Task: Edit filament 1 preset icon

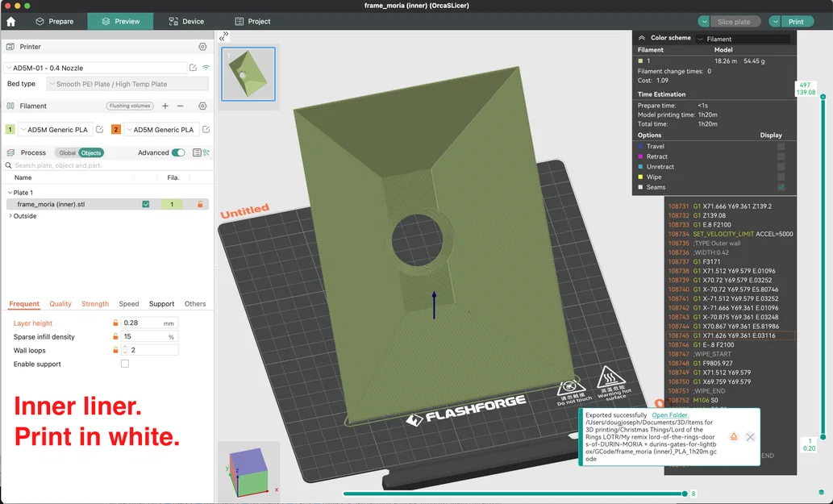Action: [99, 129]
